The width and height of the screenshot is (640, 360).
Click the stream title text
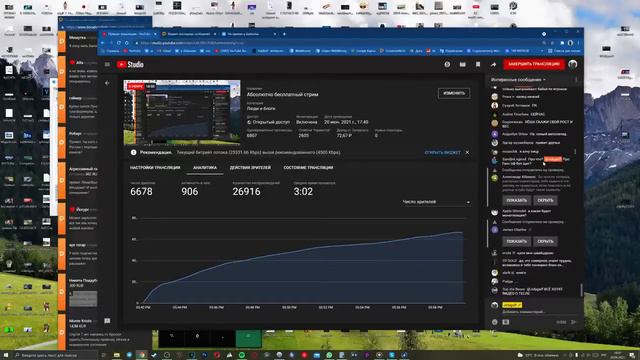[x=282, y=94]
